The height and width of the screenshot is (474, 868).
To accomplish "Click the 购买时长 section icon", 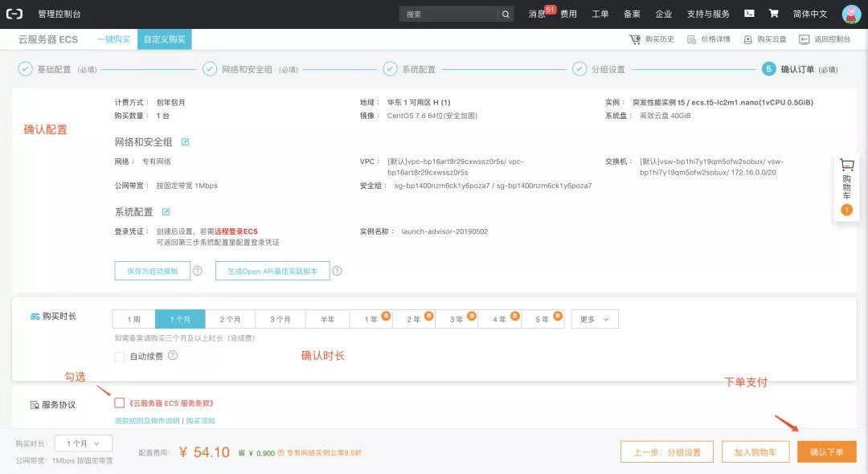I will [x=35, y=317].
